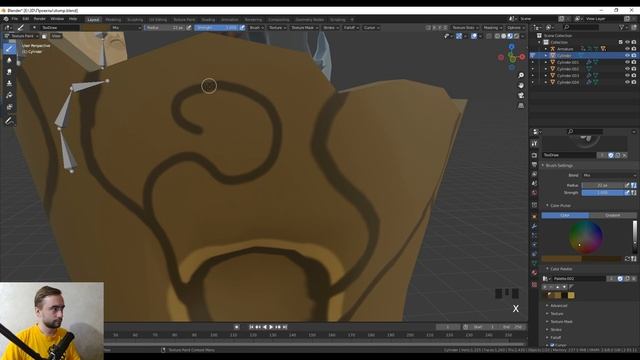Screen dimensions: 640x360
Task: Select the Clone tool in the toolbar
Action: click(9, 83)
